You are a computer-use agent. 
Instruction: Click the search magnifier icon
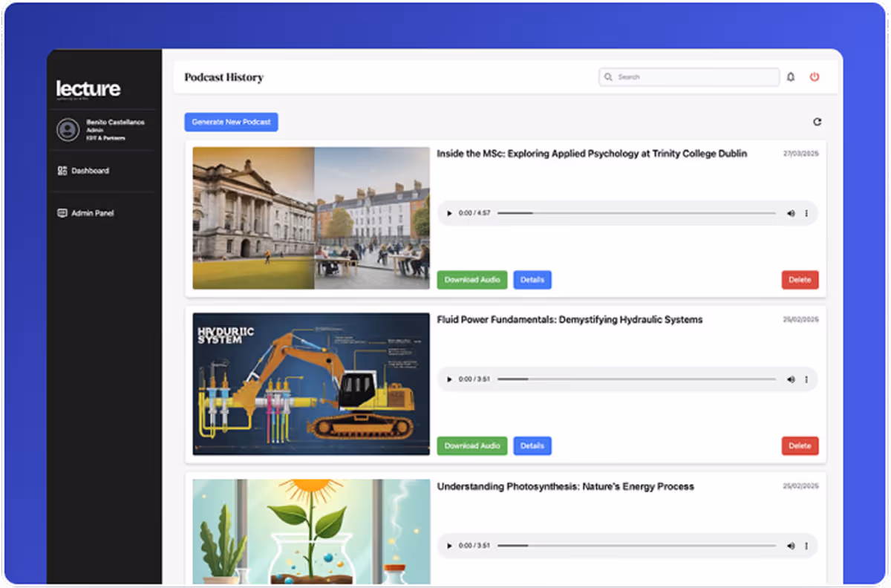click(x=609, y=77)
